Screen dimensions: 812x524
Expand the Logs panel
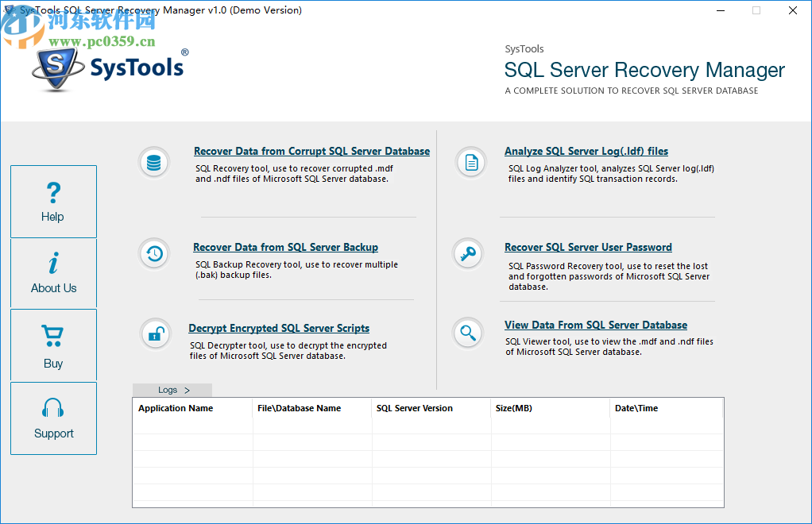point(172,390)
